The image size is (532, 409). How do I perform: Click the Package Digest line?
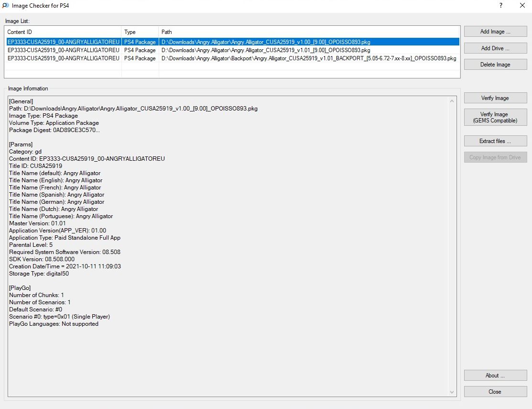pyautogui.click(x=54, y=130)
